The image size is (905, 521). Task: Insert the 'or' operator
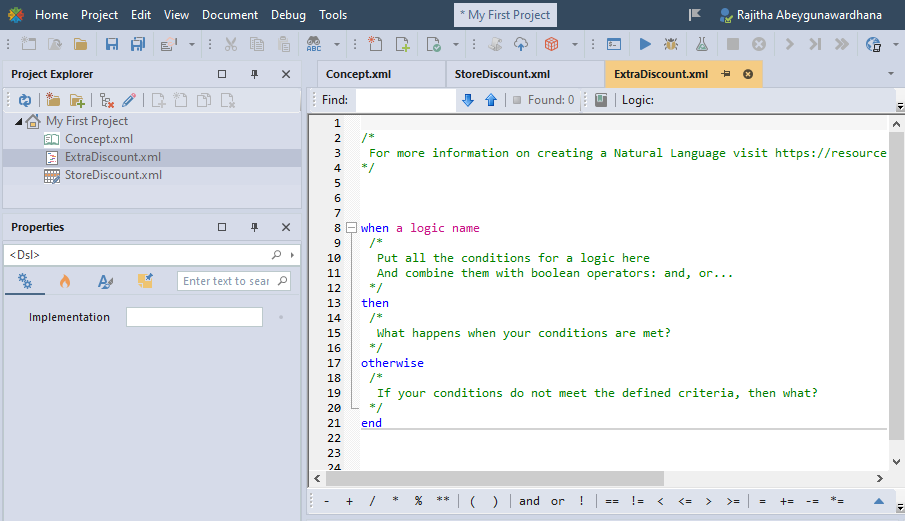coord(558,501)
